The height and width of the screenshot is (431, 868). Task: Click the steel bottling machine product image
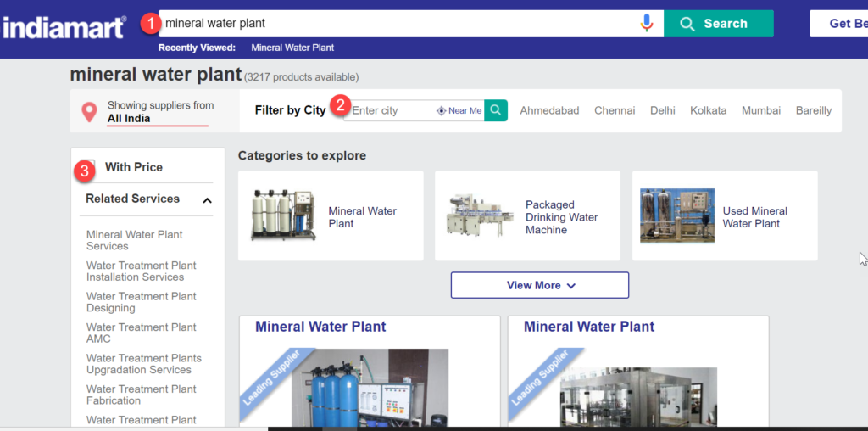[638, 397]
